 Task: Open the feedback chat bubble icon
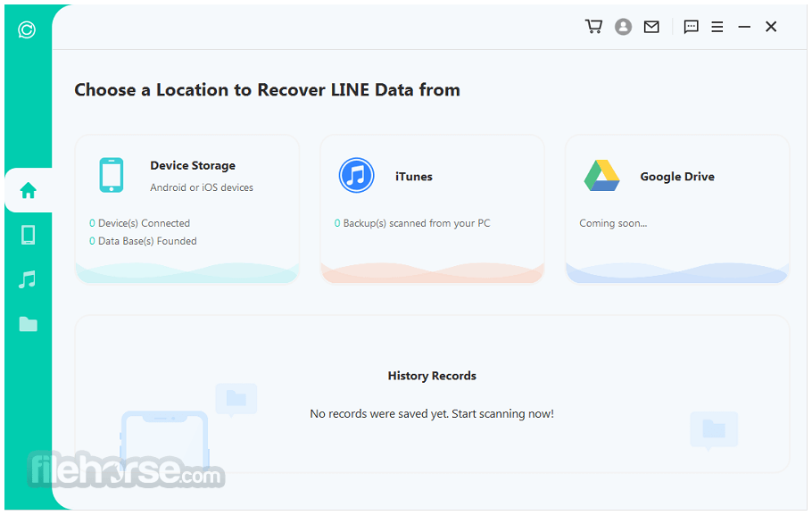pyautogui.click(x=691, y=27)
